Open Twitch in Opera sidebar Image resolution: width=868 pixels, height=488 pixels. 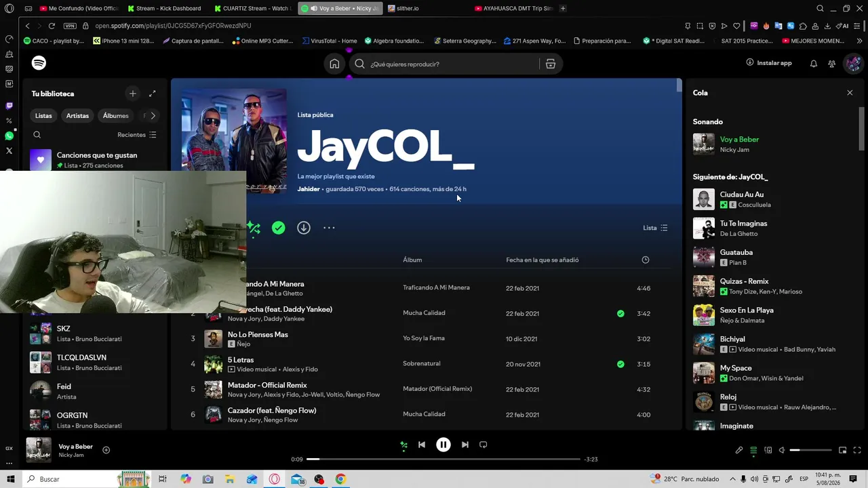coord(9,106)
